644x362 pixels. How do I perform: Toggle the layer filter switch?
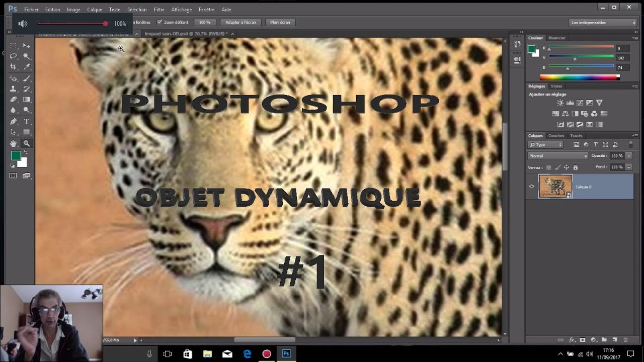click(630, 145)
